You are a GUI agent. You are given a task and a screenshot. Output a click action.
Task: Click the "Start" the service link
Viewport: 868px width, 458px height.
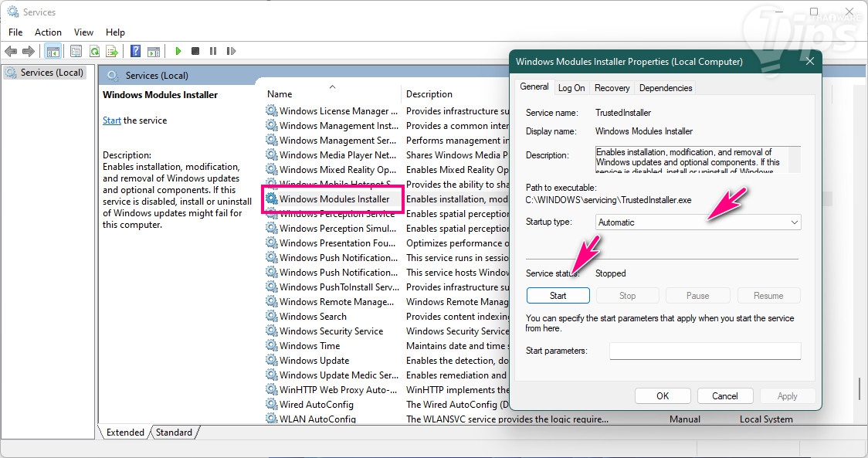112,120
